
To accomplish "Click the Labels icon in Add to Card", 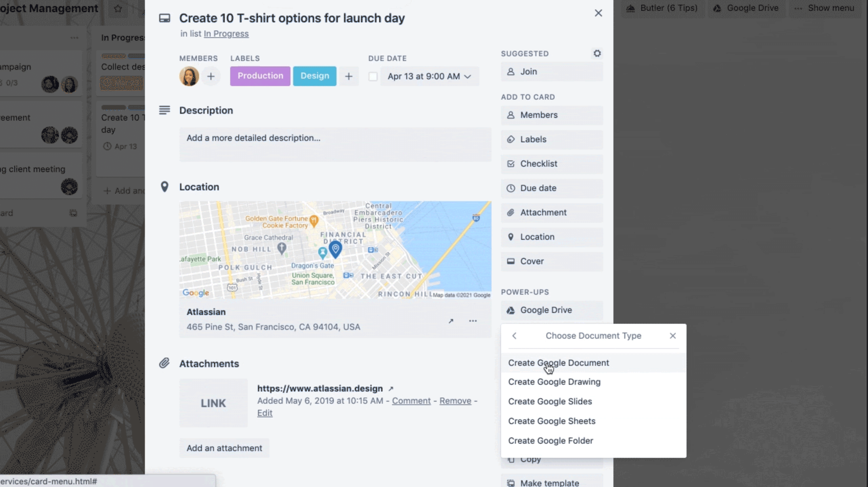I will [511, 139].
